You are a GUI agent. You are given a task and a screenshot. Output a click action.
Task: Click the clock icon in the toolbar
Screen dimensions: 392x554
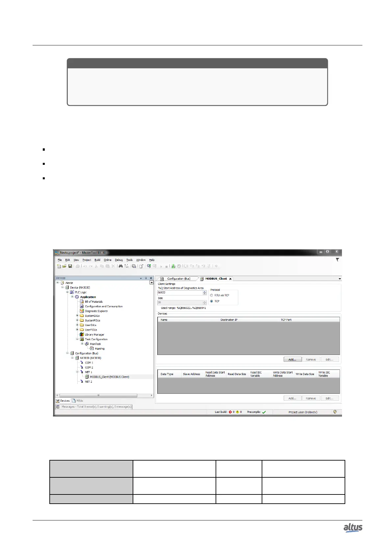click(x=179, y=266)
